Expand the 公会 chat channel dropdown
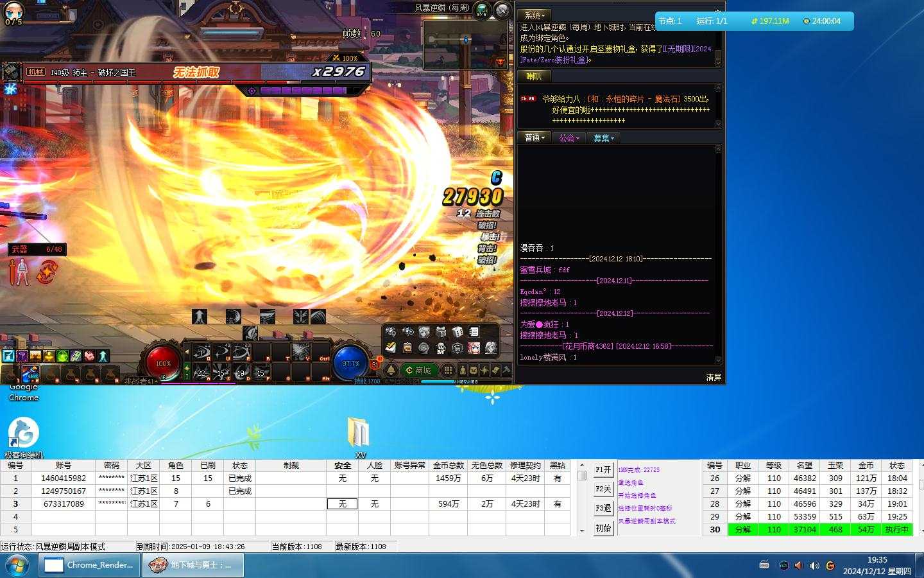924x578 pixels. point(569,138)
